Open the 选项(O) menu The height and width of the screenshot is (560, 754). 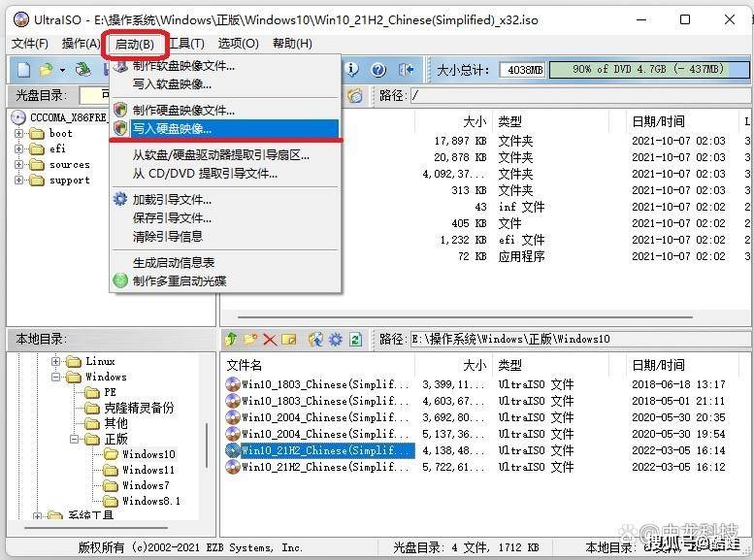tap(238, 44)
